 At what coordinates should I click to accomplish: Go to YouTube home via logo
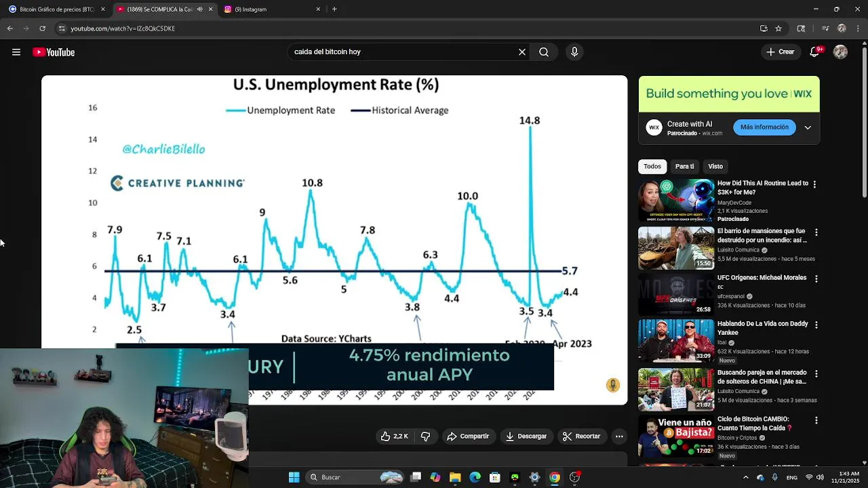(x=54, y=52)
